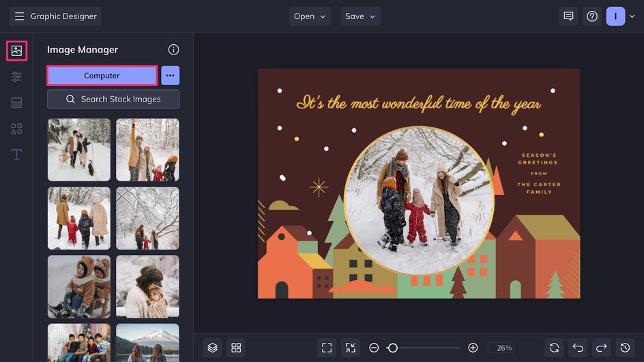
Task: Open the Layers panel icon
Action: 212,348
